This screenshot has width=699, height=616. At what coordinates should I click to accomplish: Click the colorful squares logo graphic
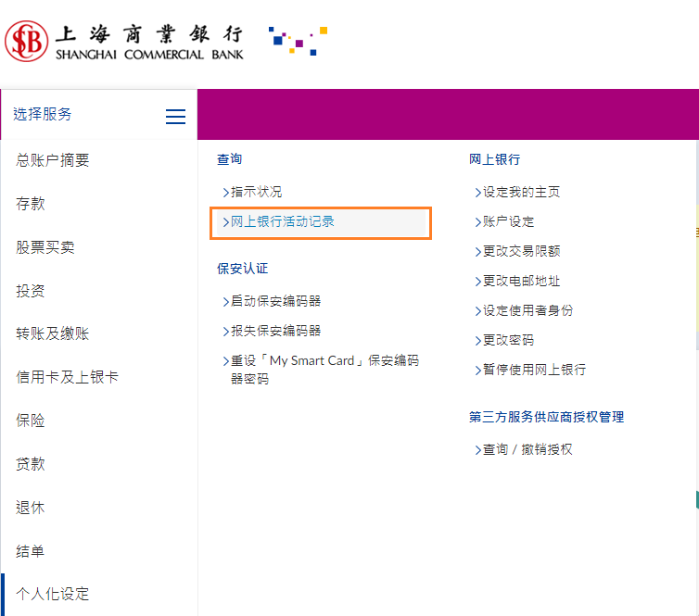(298, 40)
